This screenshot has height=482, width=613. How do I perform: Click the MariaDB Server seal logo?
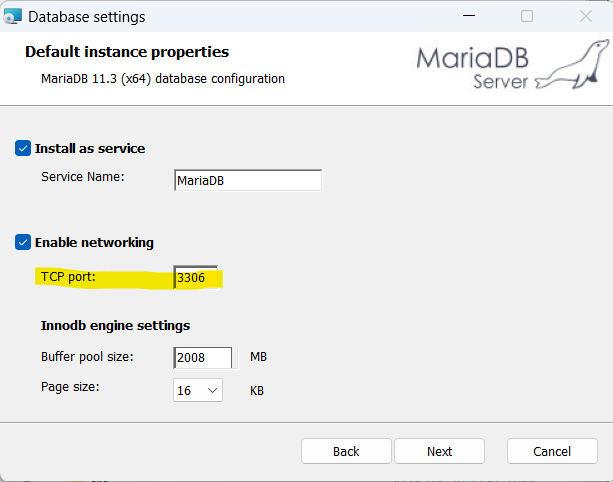[513, 65]
